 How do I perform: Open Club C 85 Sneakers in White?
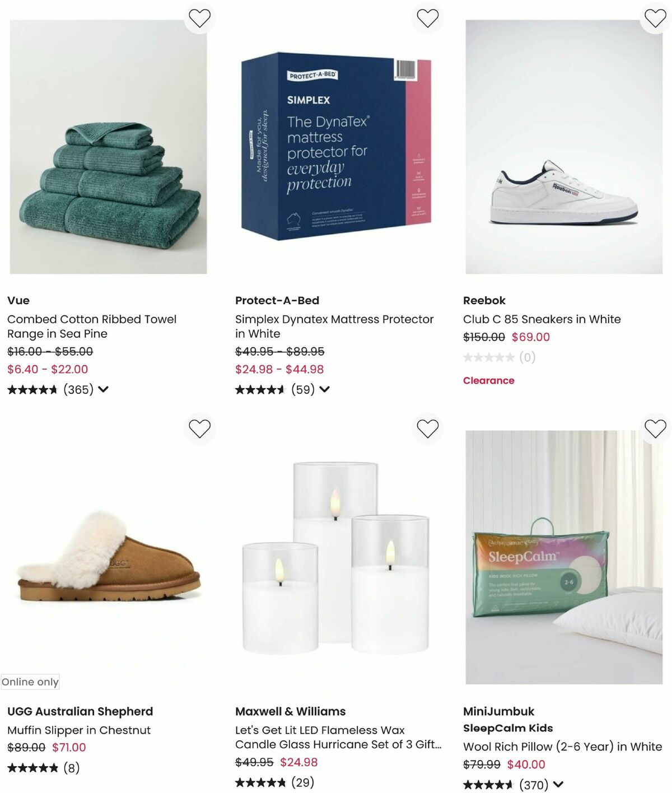point(542,319)
